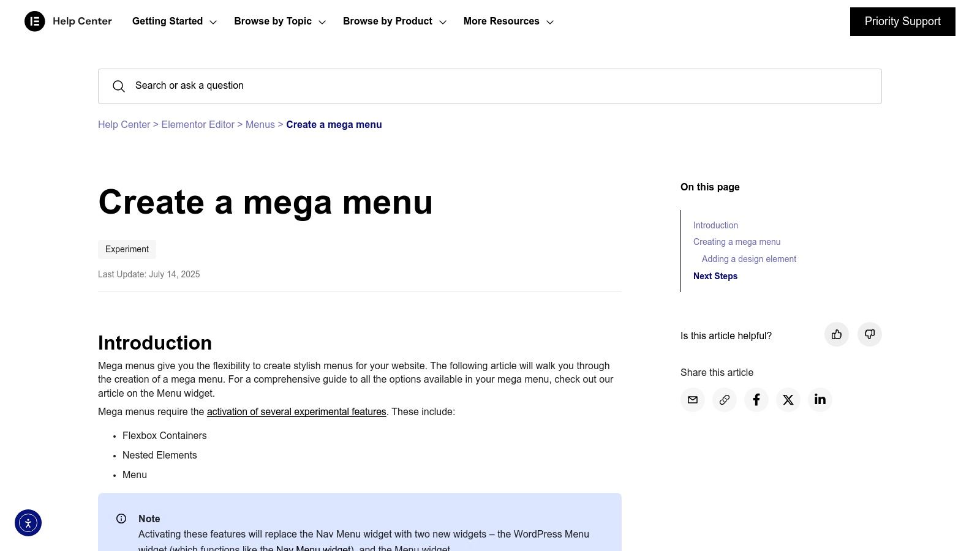
Task: Click the search or ask question field
Action: pyautogui.click(x=490, y=86)
